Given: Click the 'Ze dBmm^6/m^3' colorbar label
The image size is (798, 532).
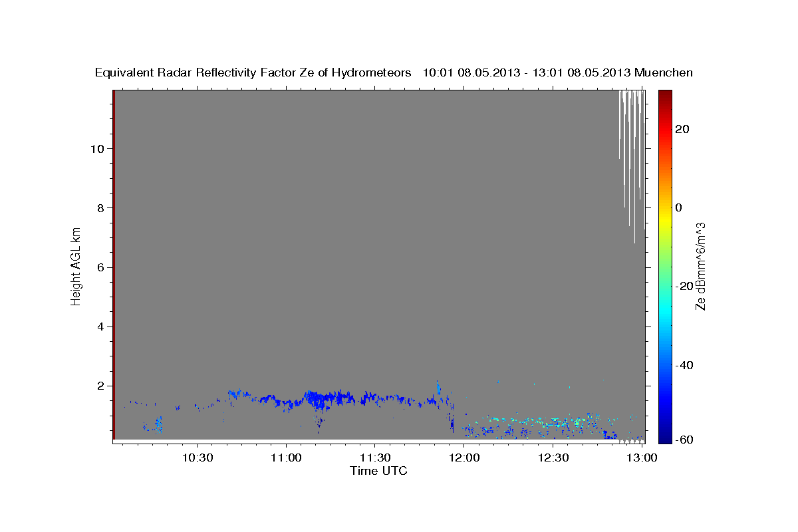Looking at the screenshot, I should coord(700,266).
